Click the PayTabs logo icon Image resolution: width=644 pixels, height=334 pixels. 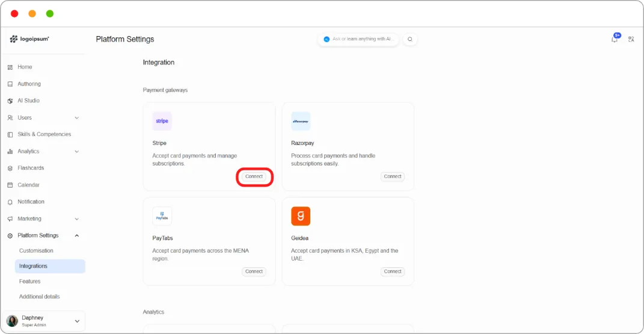162,215
